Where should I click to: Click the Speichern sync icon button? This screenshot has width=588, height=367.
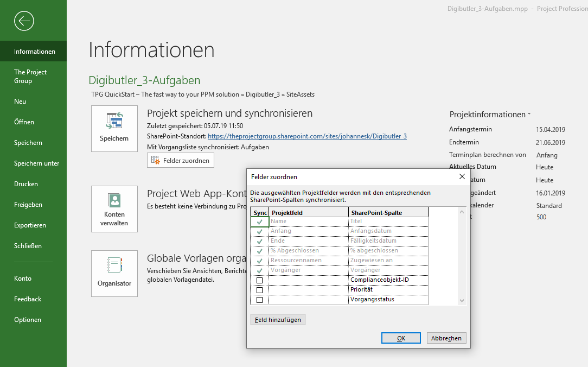pos(114,128)
